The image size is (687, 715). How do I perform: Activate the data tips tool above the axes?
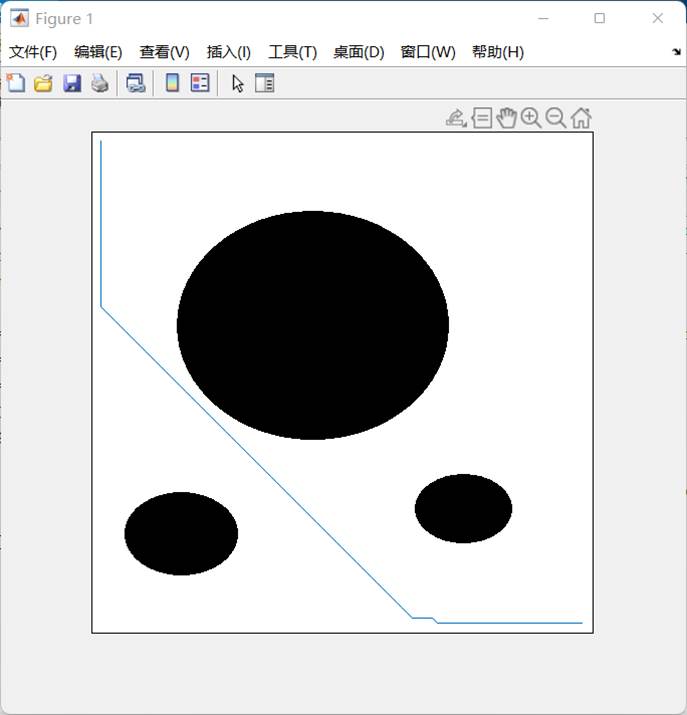(x=481, y=118)
